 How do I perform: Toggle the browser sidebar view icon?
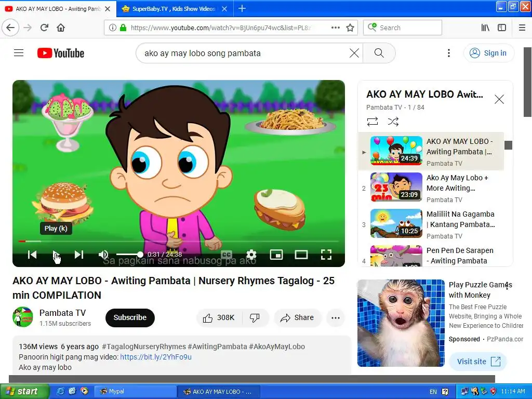point(502,28)
